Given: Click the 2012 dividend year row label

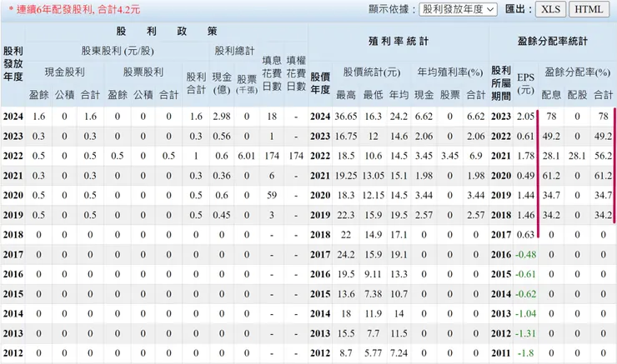Looking at the screenshot, I should pos(13,353).
